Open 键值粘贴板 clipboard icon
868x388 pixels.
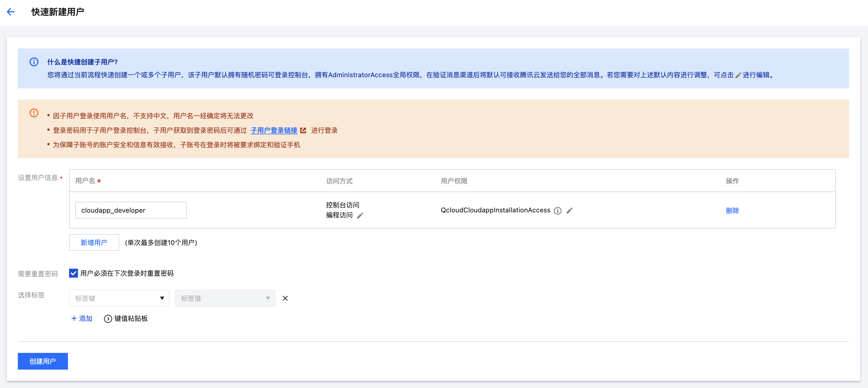click(x=108, y=319)
